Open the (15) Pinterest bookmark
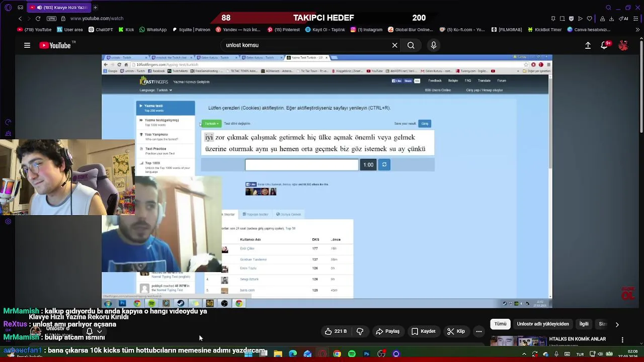Screen dimensions: 644x362 pyautogui.click(x=284, y=30)
